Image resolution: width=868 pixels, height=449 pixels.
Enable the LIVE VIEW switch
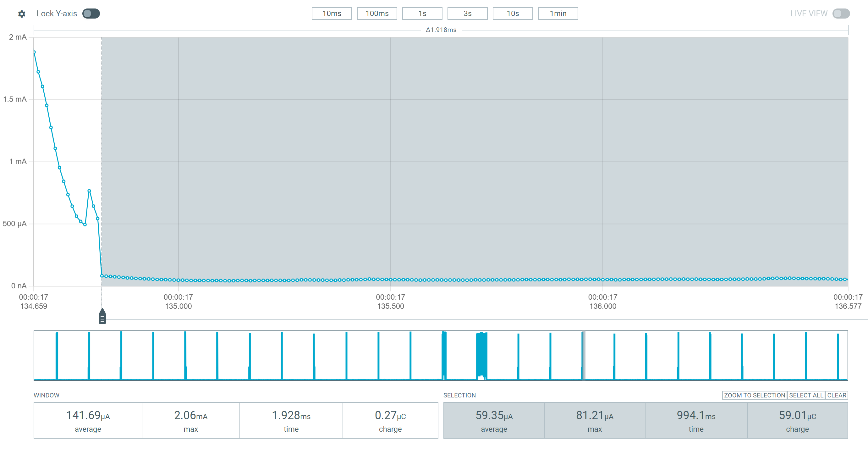click(x=841, y=14)
